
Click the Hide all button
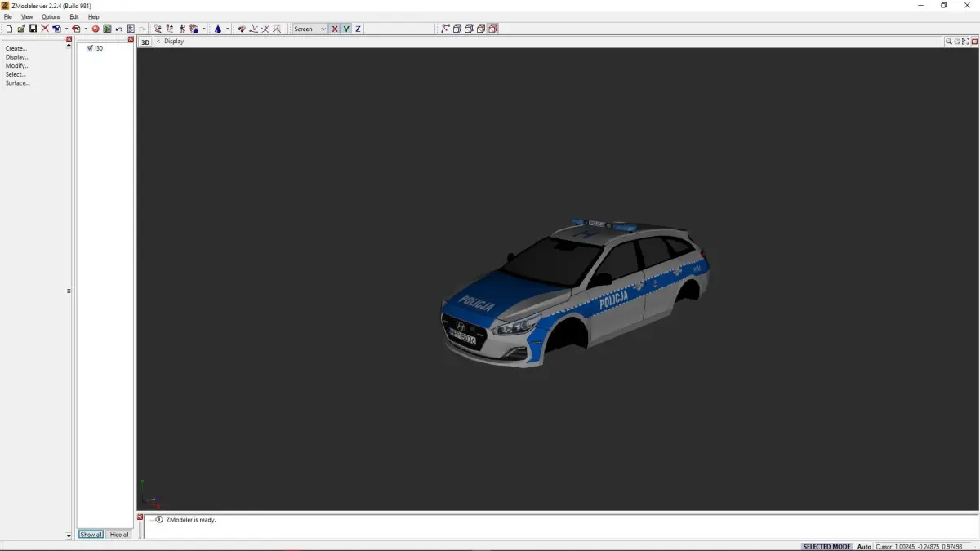coord(119,535)
